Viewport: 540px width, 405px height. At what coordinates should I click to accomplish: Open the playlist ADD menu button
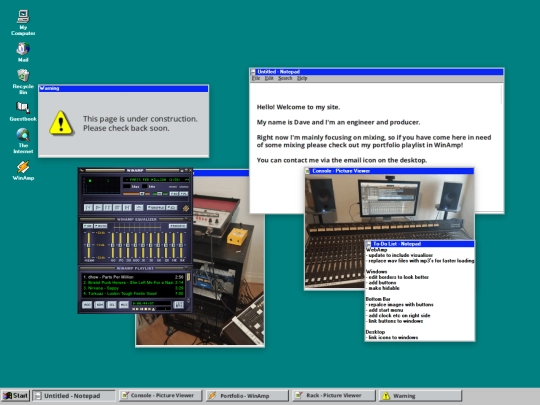(x=87, y=304)
